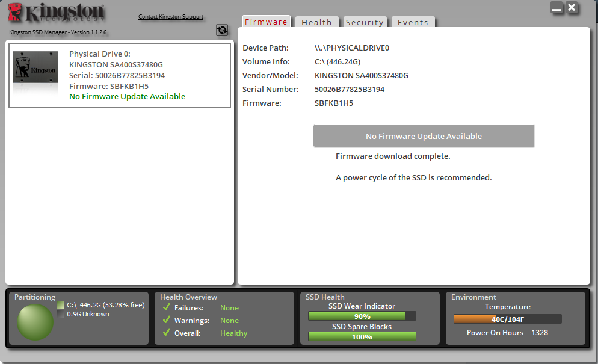Viewport: 598px width, 364px height.
Task: Click the partitioning pie chart
Action: [35, 322]
